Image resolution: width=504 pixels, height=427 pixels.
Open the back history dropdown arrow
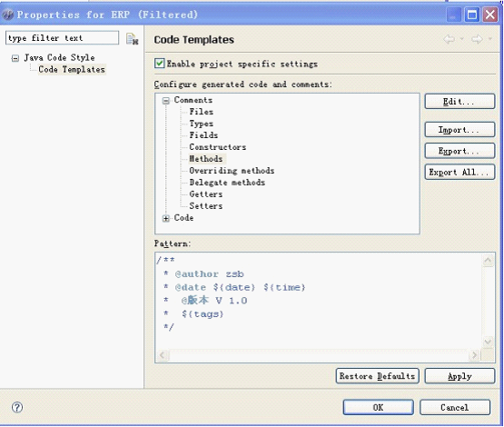462,39
